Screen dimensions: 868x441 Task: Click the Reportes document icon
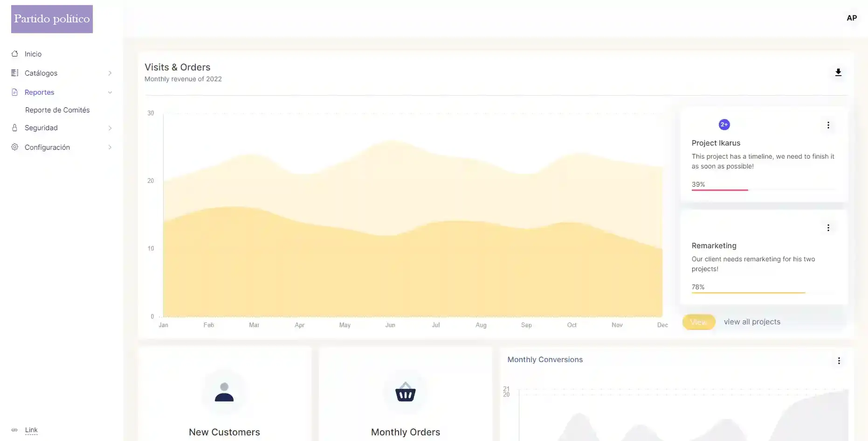(15, 92)
